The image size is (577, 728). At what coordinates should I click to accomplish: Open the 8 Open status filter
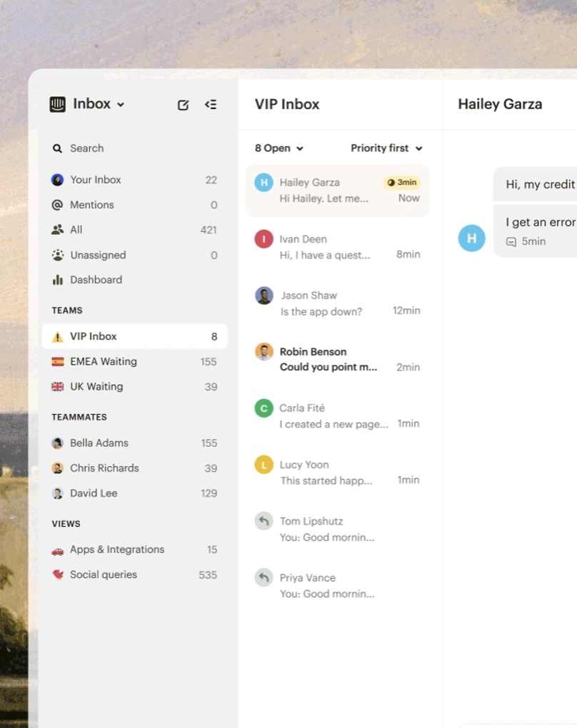[x=279, y=148]
